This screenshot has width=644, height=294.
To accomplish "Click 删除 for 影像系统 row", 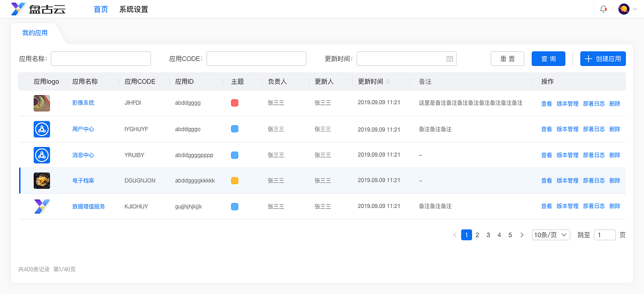I will pos(615,104).
